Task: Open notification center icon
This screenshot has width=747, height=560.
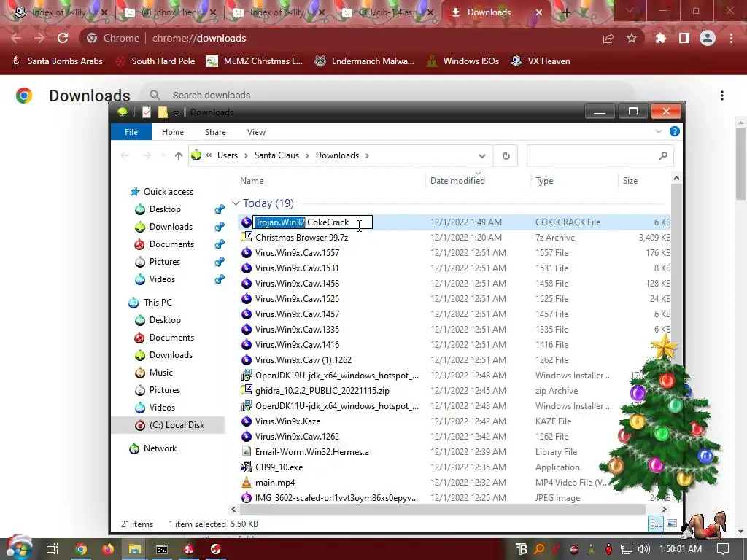Action: point(723,549)
